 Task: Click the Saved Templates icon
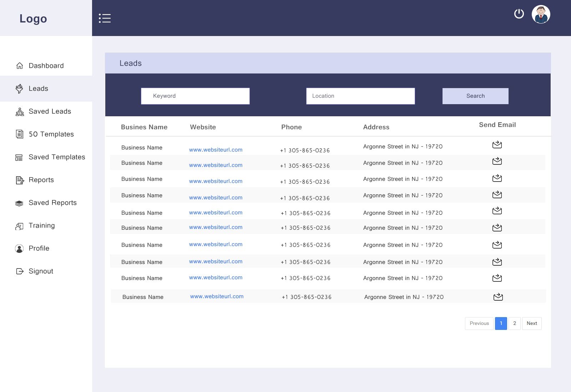(x=19, y=157)
